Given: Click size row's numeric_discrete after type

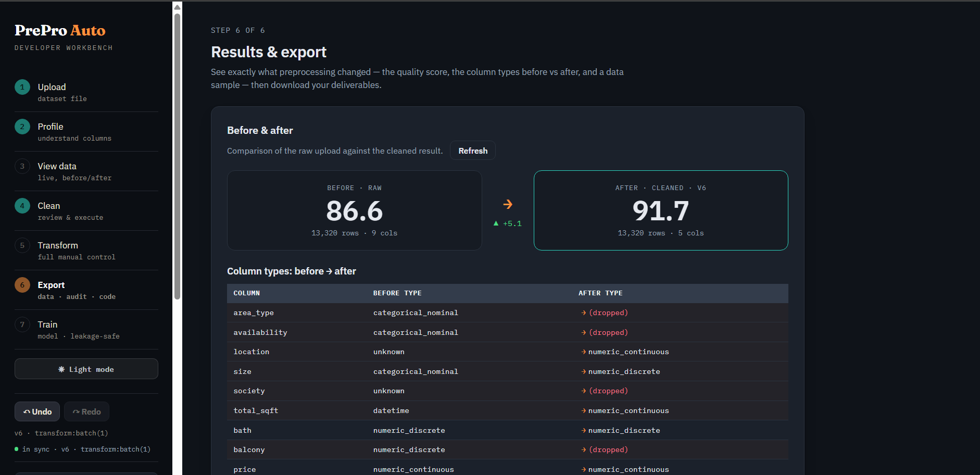Looking at the screenshot, I should [x=624, y=371].
